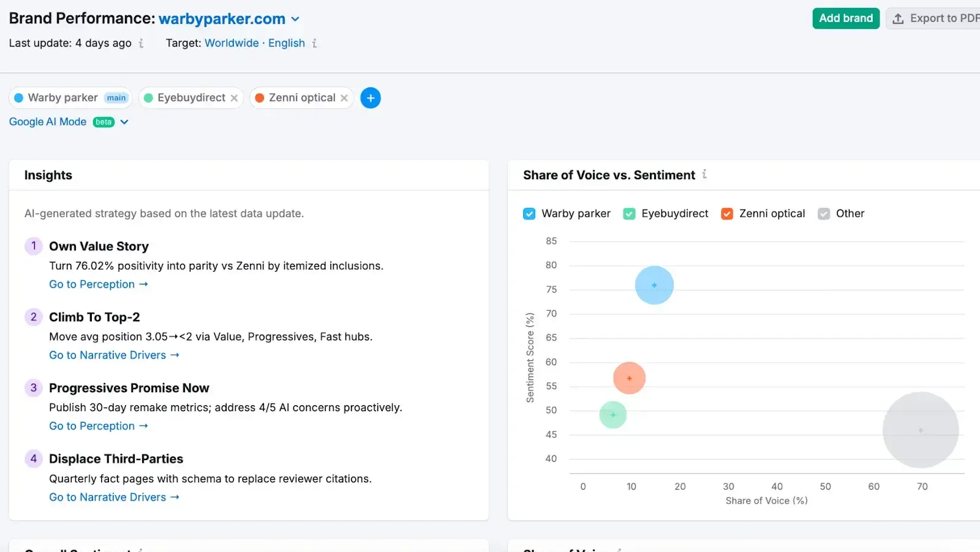Click the Export to PDF icon

coord(897,18)
